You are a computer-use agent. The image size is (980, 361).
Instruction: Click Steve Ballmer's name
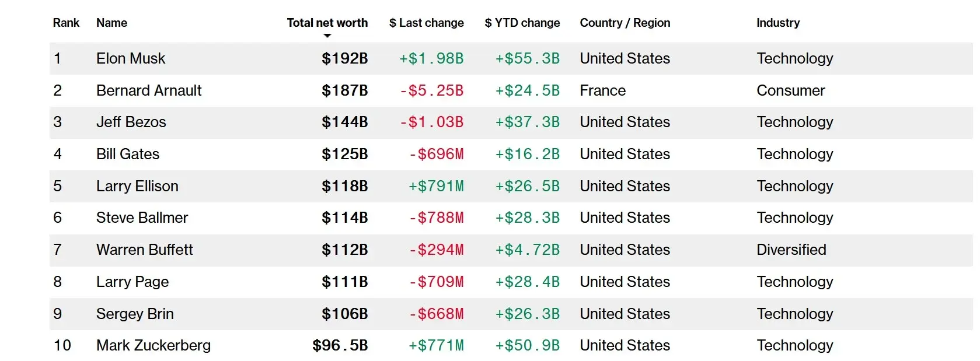[x=142, y=218]
